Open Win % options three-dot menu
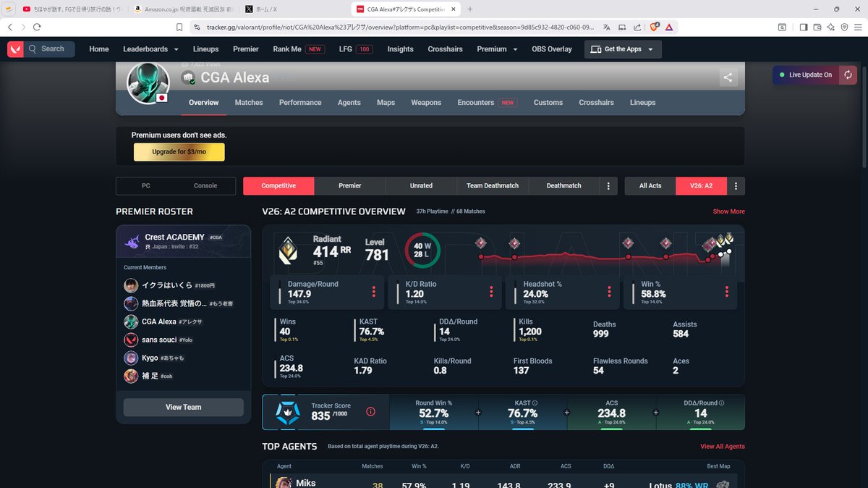 (x=727, y=292)
